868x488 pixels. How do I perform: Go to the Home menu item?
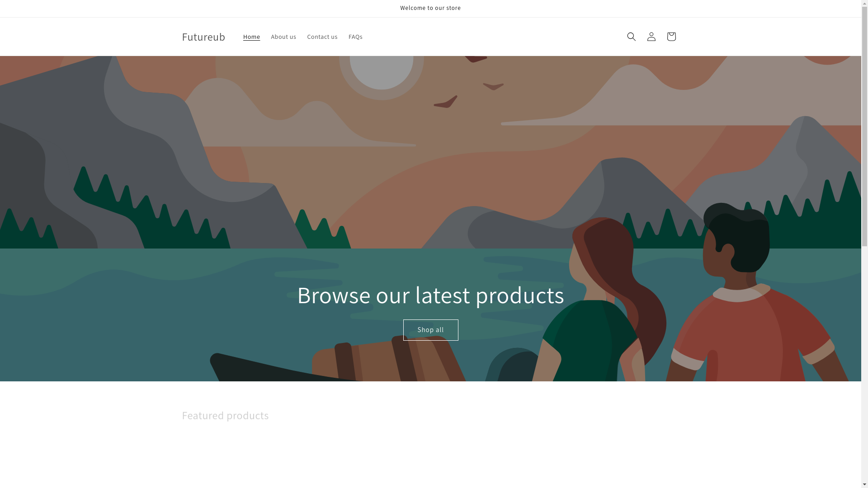click(251, 37)
